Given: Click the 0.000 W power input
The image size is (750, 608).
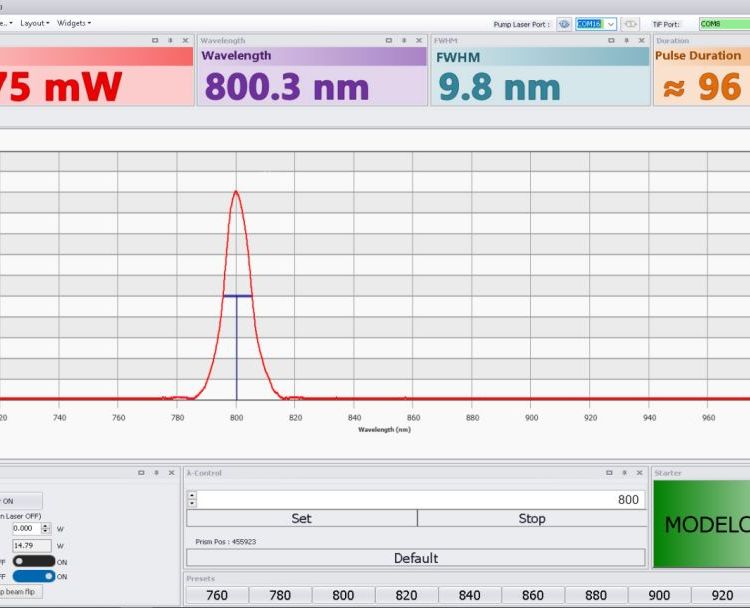Looking at the screenshot, I should click(x=27, y=529).
